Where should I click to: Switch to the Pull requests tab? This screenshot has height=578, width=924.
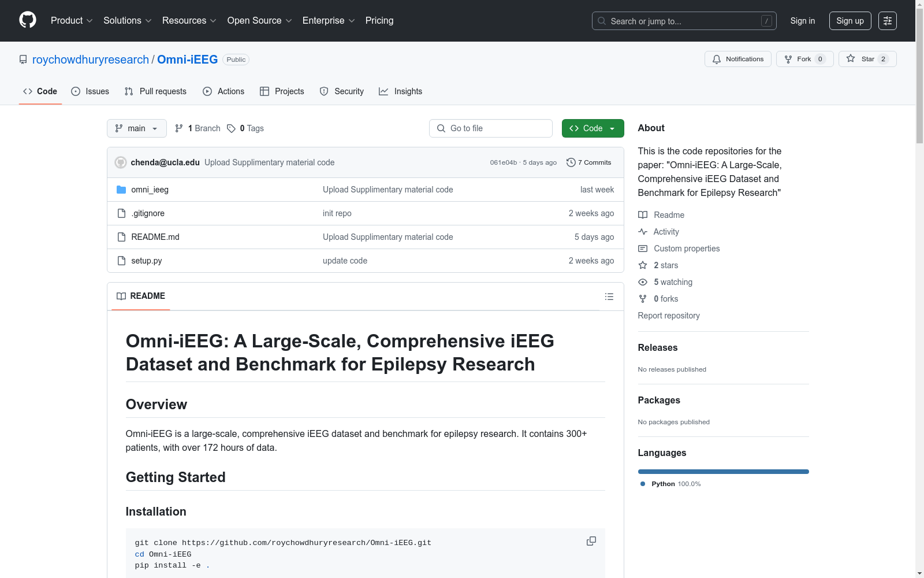tap(155, 91)
